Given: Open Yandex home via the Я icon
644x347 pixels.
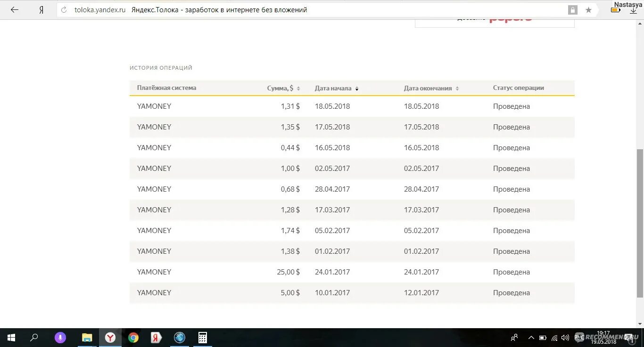Looking at the screenshot, I should pos(41,9).
